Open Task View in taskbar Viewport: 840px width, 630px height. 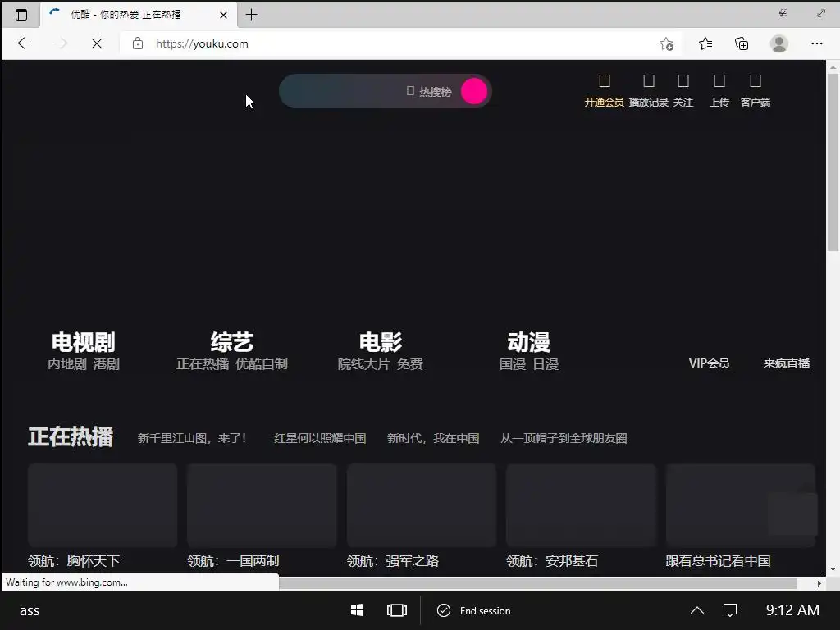click(396, 610)
